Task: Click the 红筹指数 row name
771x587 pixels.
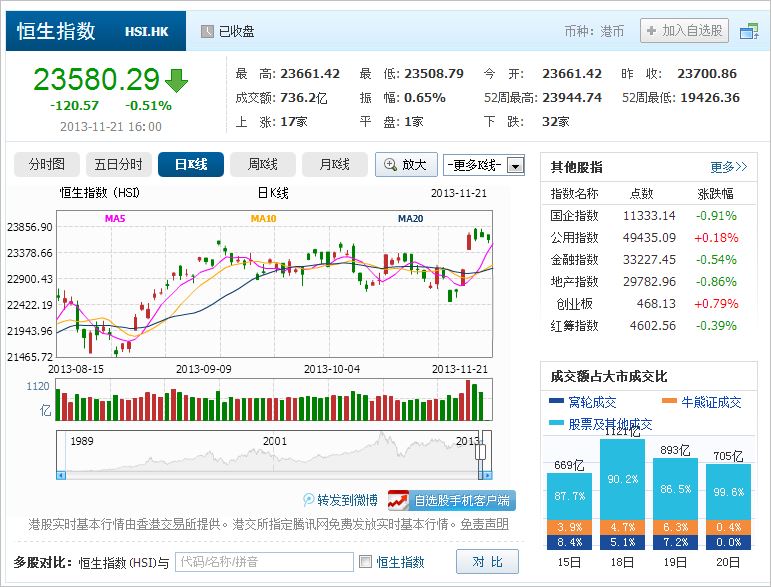Action: pos(574,326)
